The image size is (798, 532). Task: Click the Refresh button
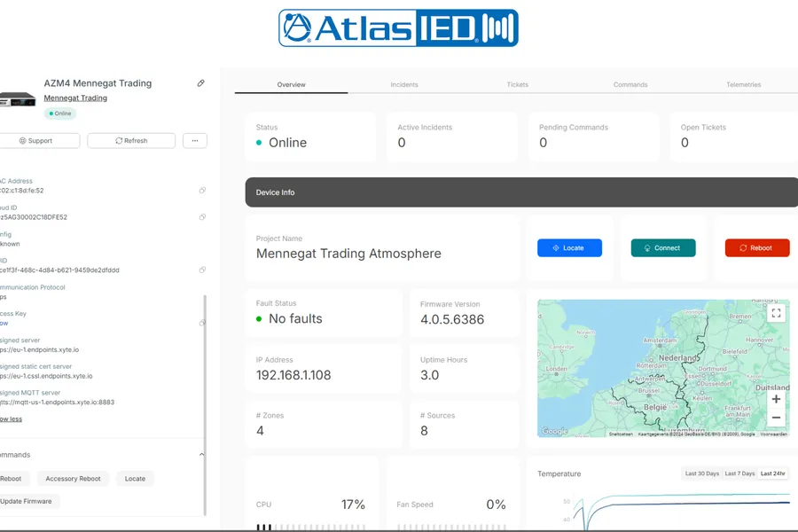[x=131, y=140]
